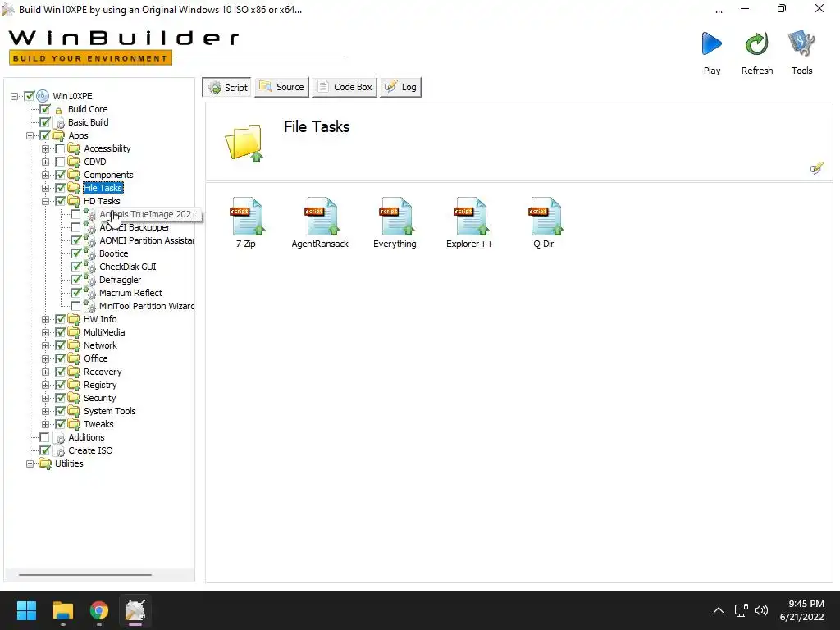Open the clock and date panel
Viewport: 840px width, 630px height.
(801, 610)
